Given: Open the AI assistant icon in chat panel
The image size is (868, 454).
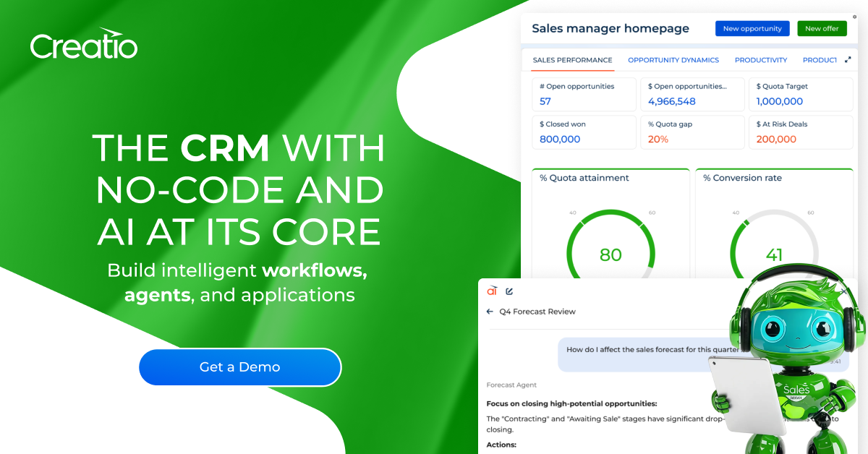Looking at the screenshot, I should click(x=492, y=291).
